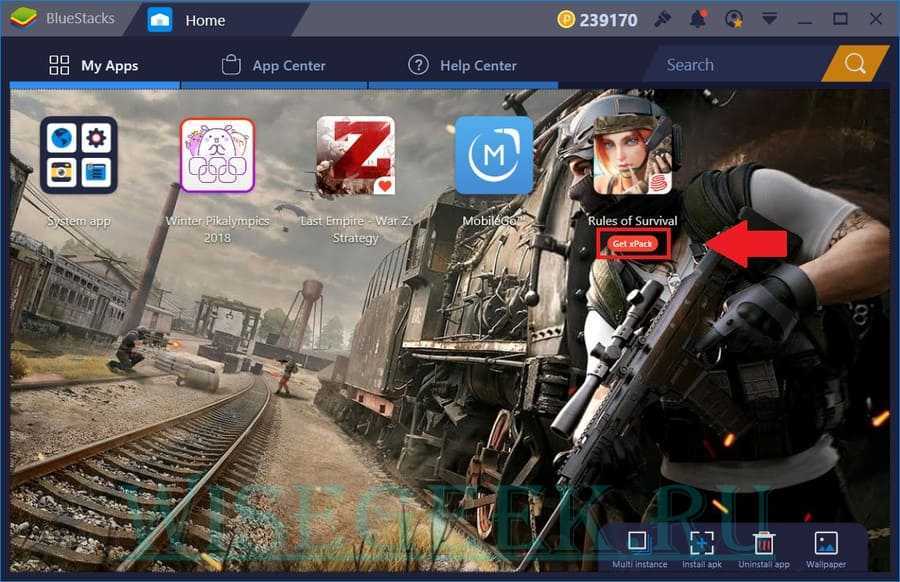
Task: Click the Uninstall app trash icon
Action: pos(764,543)
